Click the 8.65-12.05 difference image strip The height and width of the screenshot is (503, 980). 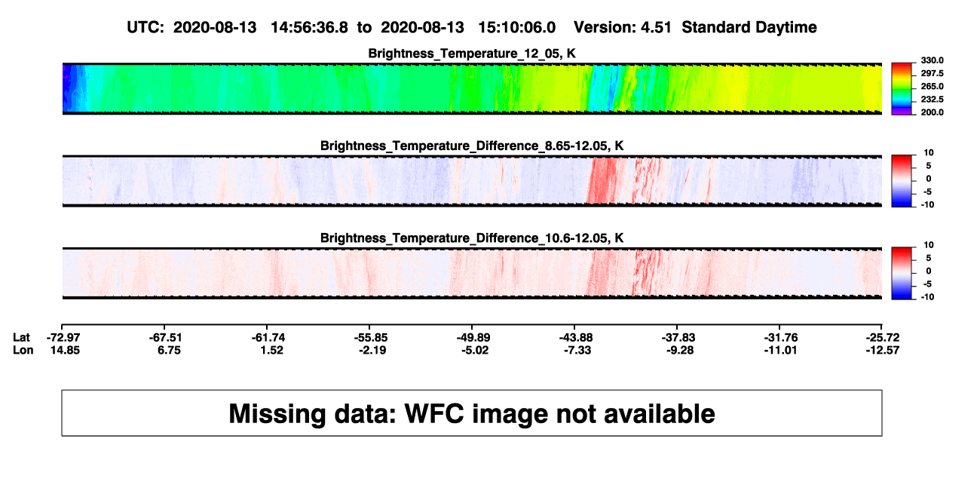[x=472, y=181]
